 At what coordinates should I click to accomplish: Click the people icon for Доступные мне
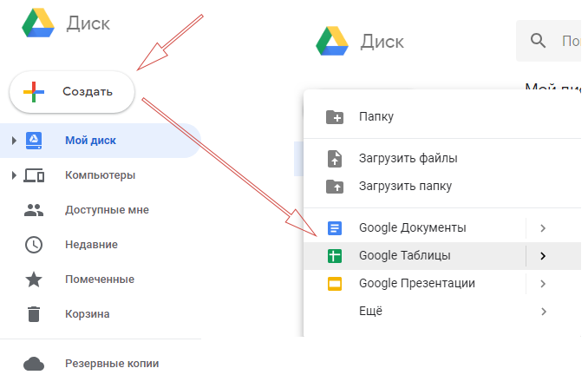[x=34, y=210]
